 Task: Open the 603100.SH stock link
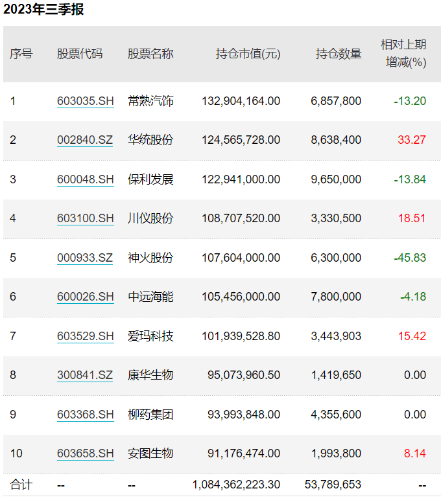85,218
